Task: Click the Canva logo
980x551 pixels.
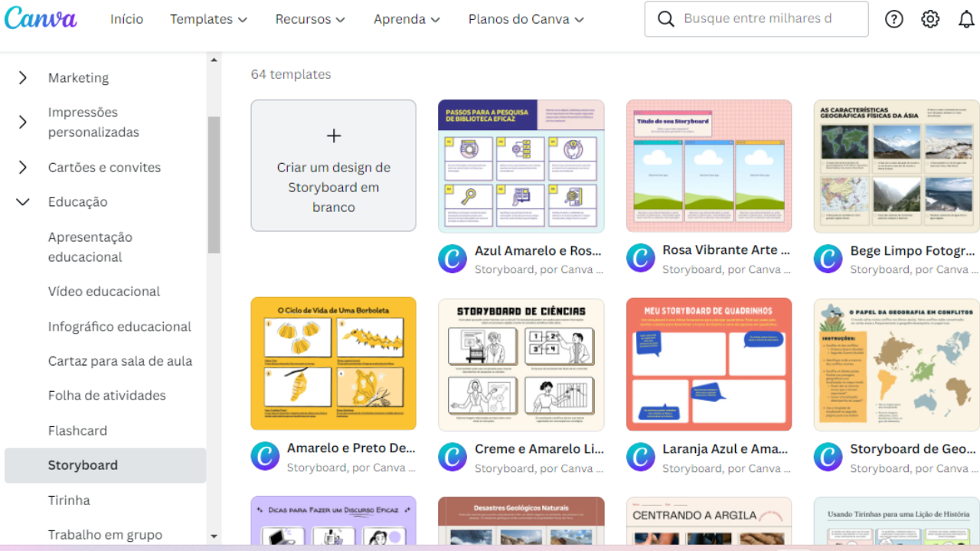Action: click(41, 18)
